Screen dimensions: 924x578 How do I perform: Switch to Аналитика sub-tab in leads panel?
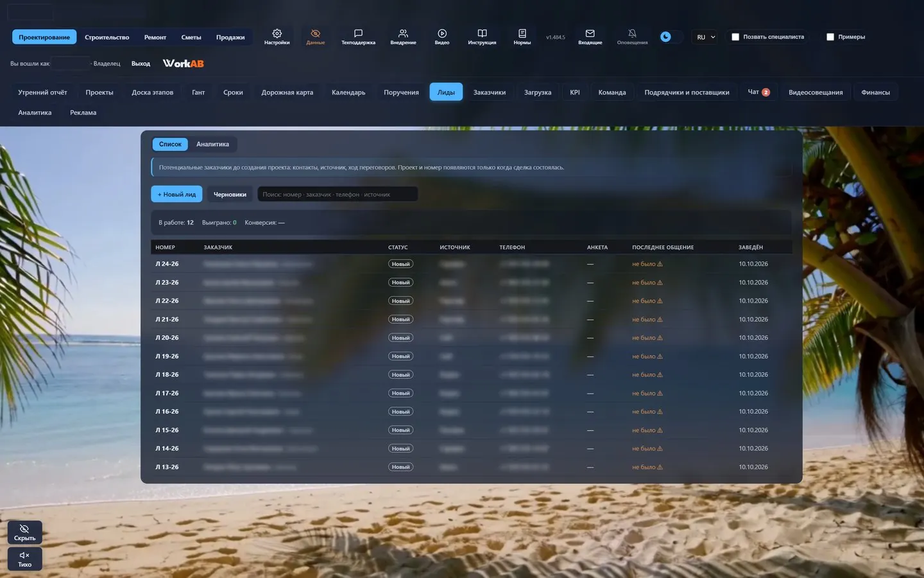click(212, 144)
